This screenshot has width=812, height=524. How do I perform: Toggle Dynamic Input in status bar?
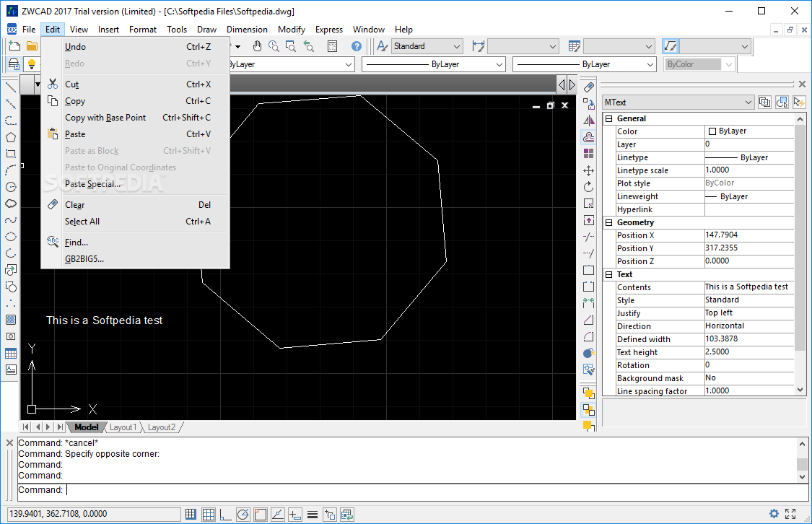click(294, 514)
